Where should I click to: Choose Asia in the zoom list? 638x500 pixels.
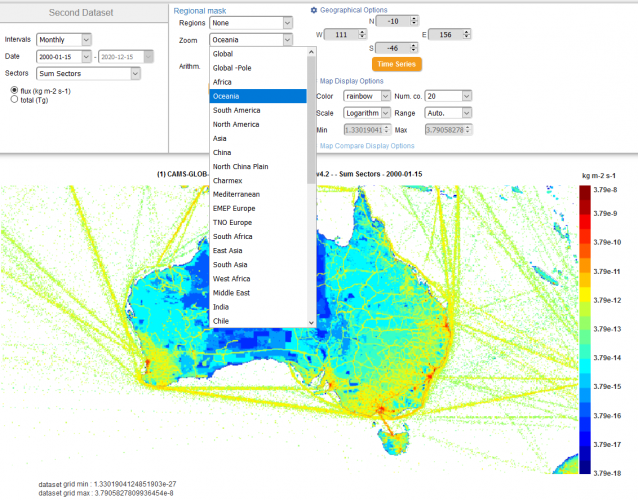point(258,138)
